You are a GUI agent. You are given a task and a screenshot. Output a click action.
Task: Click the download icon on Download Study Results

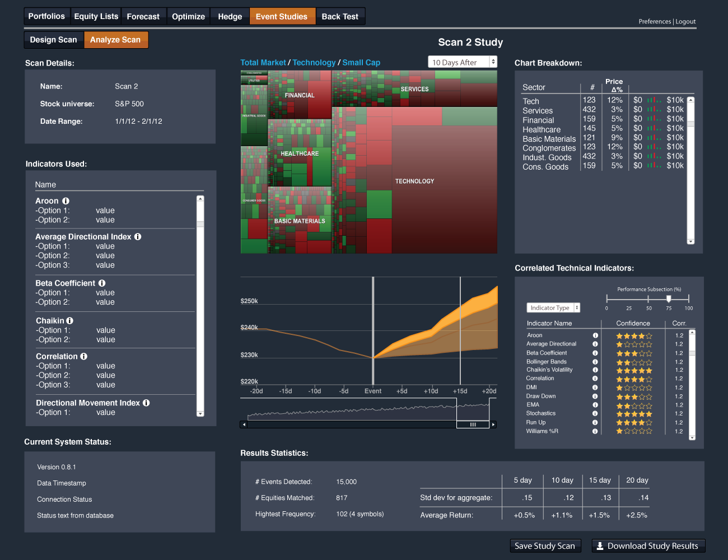[x=600, y=545]
